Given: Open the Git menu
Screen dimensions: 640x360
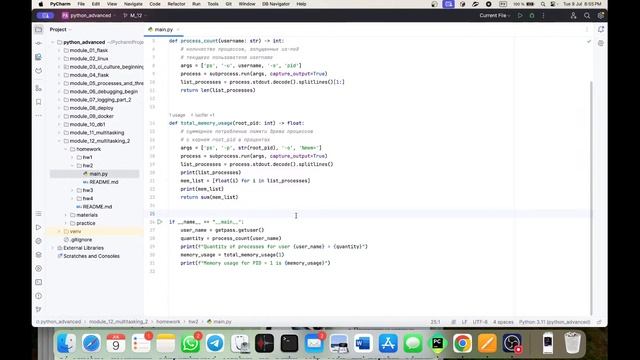Looking at the screenshot, I should pyautogui.click(x=229, y=4).
